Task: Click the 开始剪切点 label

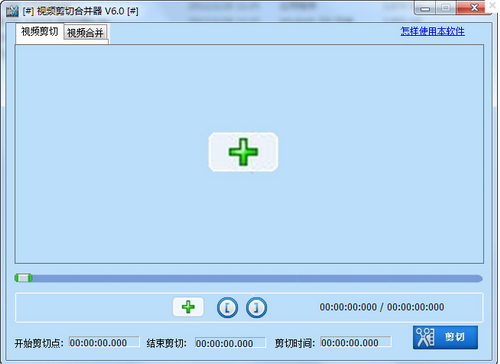Action: coord(39,343)
